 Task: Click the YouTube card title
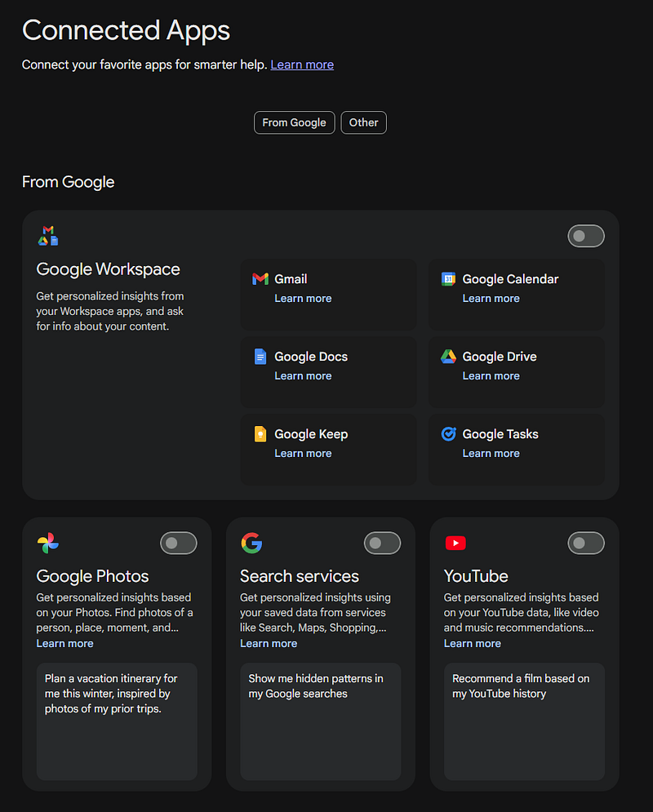[476, 576]
